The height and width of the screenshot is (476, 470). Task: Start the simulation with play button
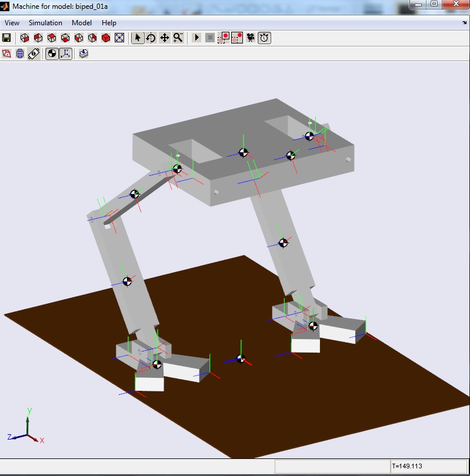tap(196, 38)
